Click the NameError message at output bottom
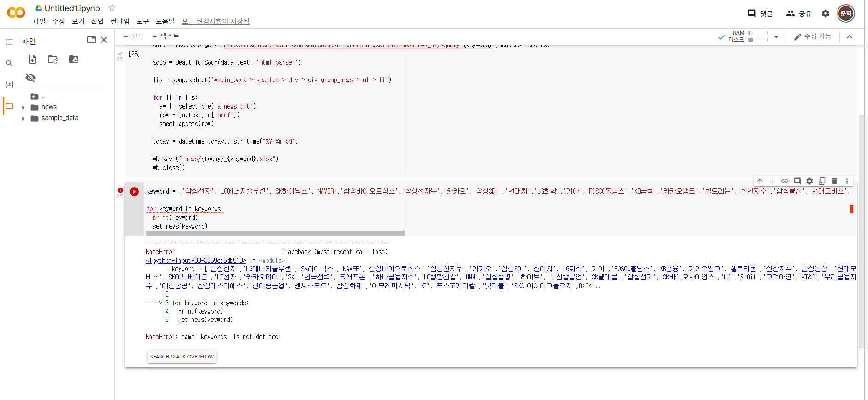 pyautogui.click(x=212, y=337)
